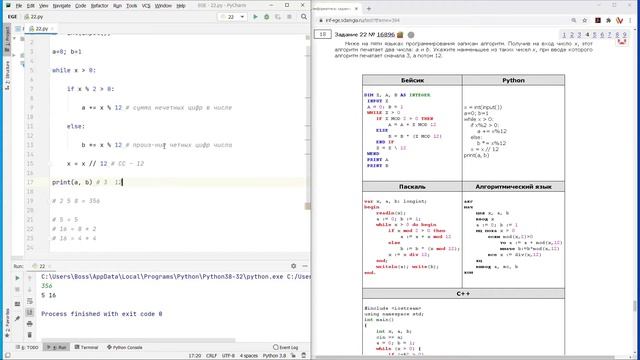
Task: Open a new browser tab with plus
Action: point(369,8)
